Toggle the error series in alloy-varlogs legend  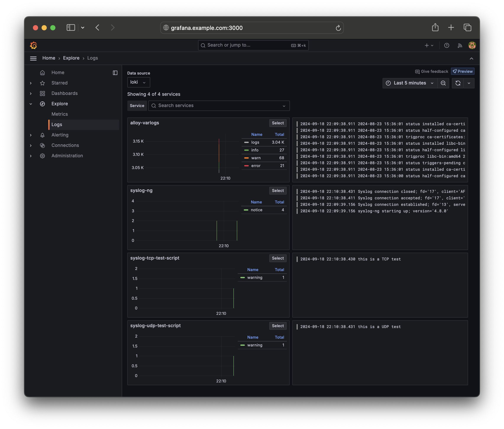pos(256,166)
